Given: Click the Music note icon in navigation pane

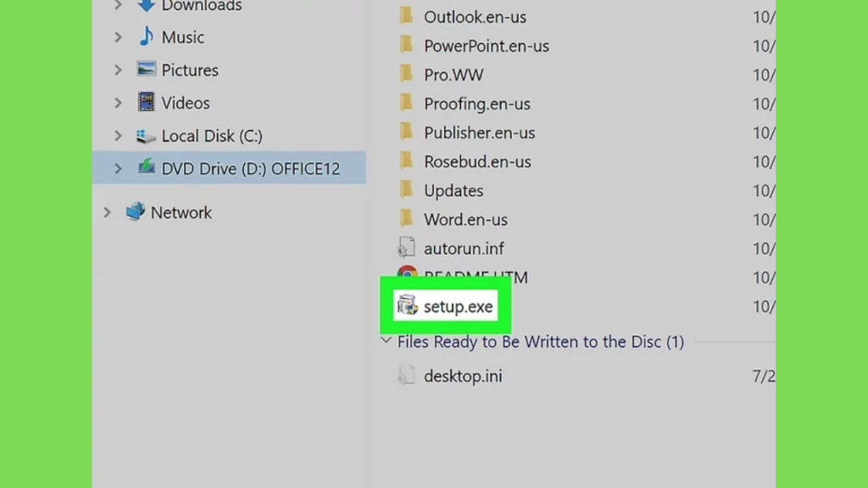Looking at the screenshot, I should [x=146, y=36].
